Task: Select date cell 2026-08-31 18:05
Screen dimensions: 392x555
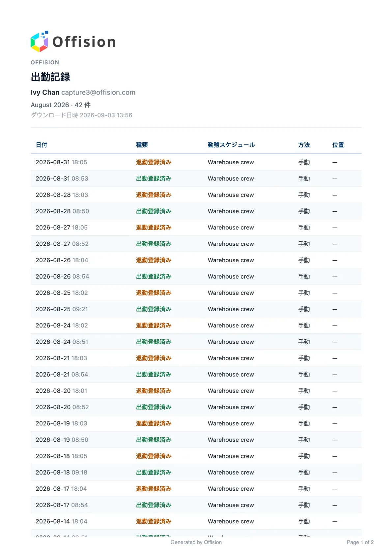Action: click(61, 162)
